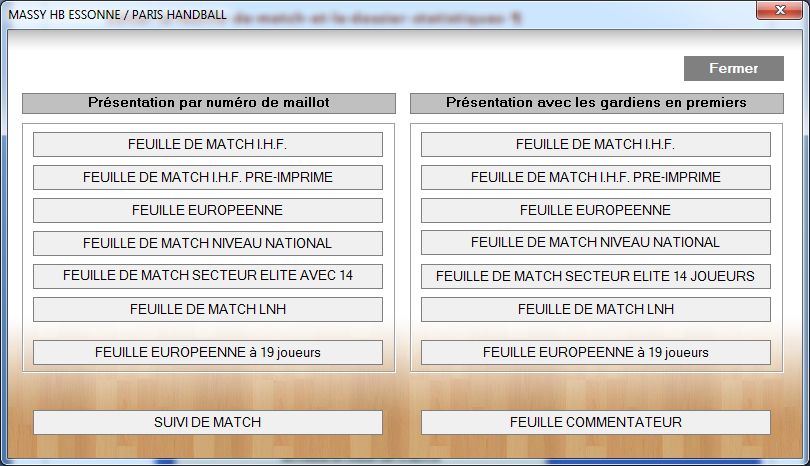Click the Fermer button
This screenshot has width=810, height=466.
[x=734, y=68]
